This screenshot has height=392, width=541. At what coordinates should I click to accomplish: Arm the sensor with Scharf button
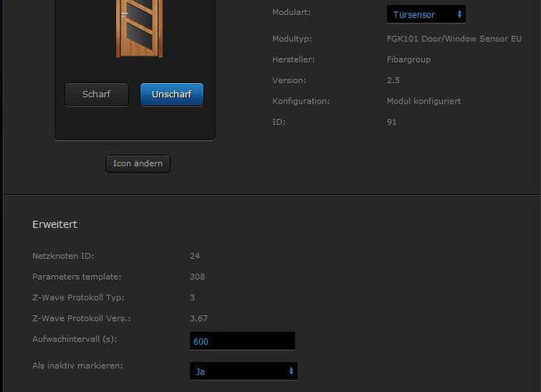pyautogui.click(x=96, y=94)
